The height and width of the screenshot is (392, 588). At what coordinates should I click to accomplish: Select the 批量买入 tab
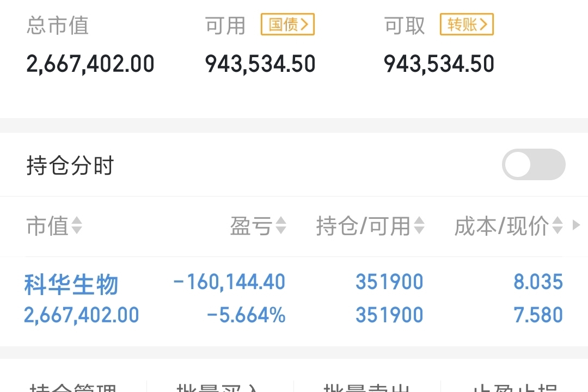[x=219, y=388]
